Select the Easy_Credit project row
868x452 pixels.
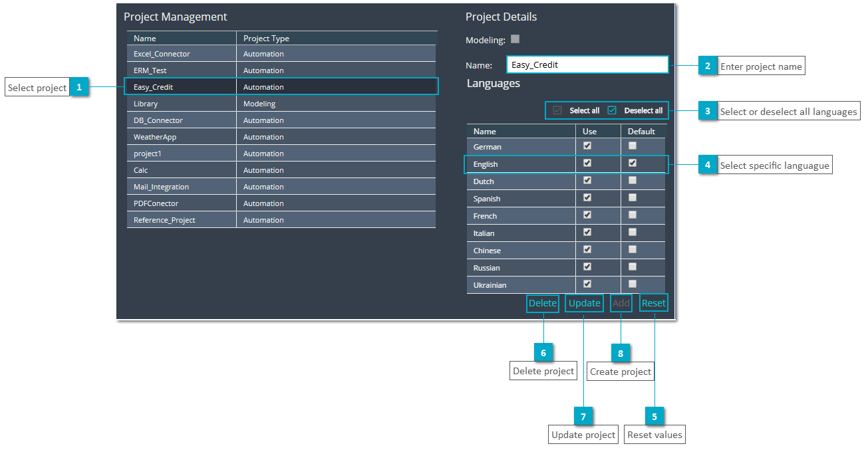281,87
